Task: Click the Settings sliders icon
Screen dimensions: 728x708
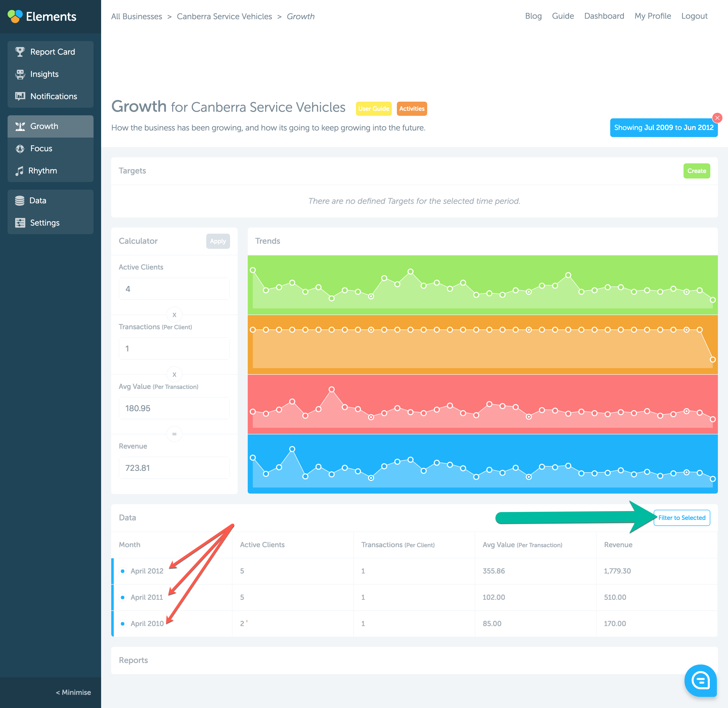Action: click(20, 223)
